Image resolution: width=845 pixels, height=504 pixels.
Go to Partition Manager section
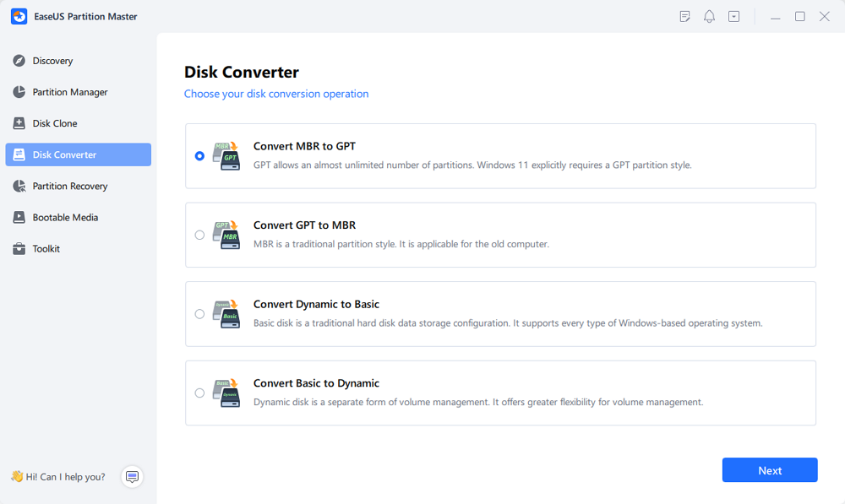pyautogui.click(x=78, y=92)
